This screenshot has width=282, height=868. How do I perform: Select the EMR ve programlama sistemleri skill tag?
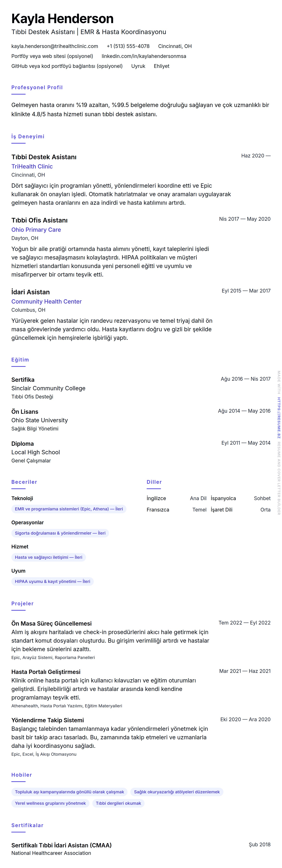[x=69, y=509]
